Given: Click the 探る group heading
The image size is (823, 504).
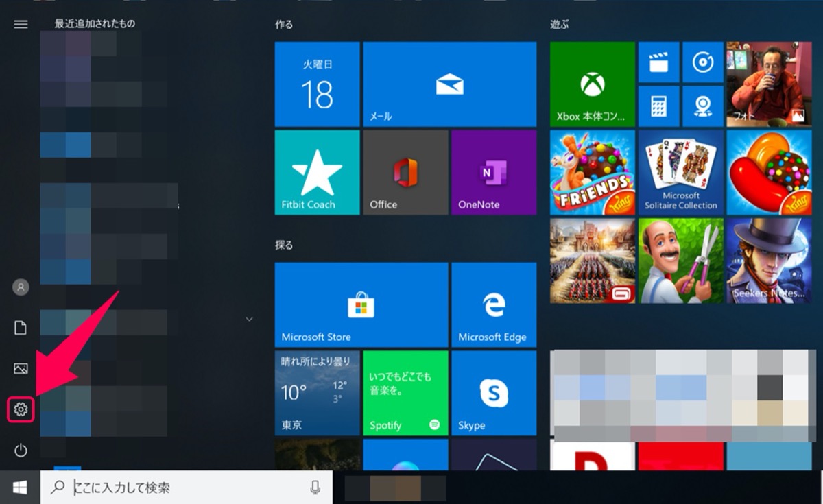Looking at the screenshot, I should click(x=284, y=245).
